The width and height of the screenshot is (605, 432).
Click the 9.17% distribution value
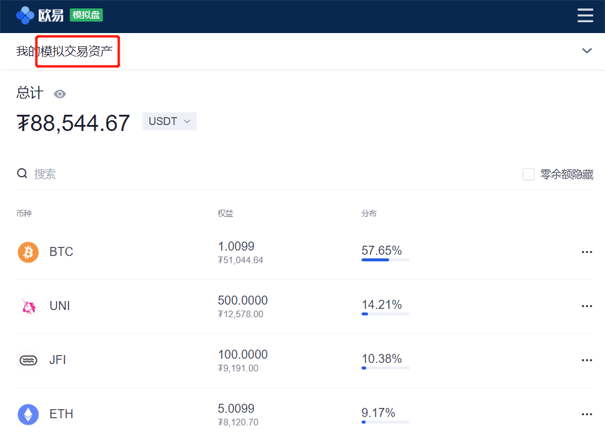tap(378, 413)
